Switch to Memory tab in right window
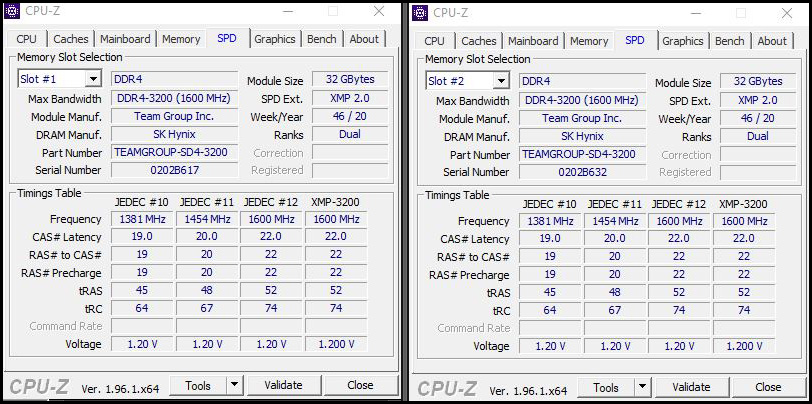This screenshot has height=404, width=812. pyautogui.click(x=589, y=41)
